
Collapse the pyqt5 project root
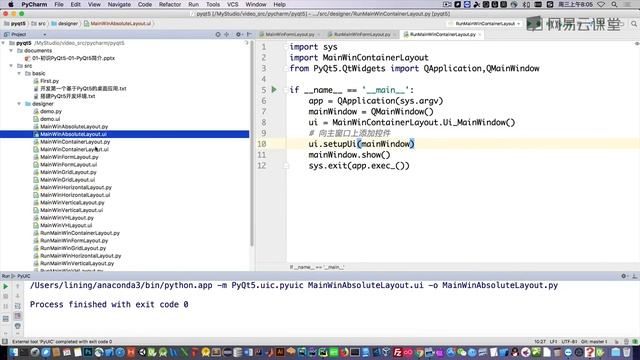(4, 43)
